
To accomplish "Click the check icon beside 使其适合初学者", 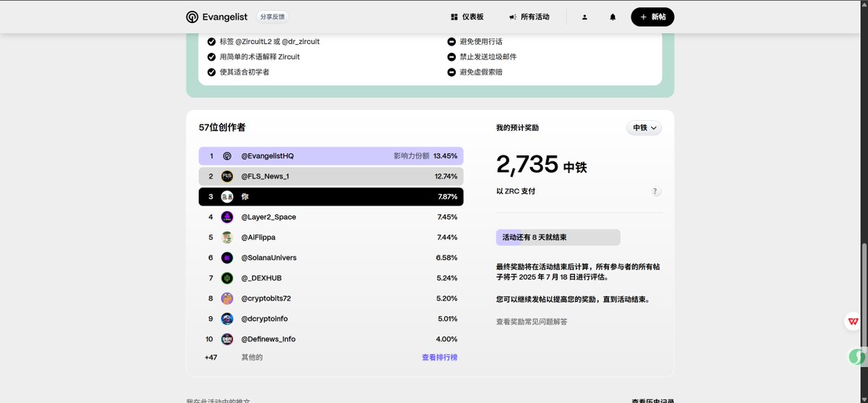I will [211, 72].
